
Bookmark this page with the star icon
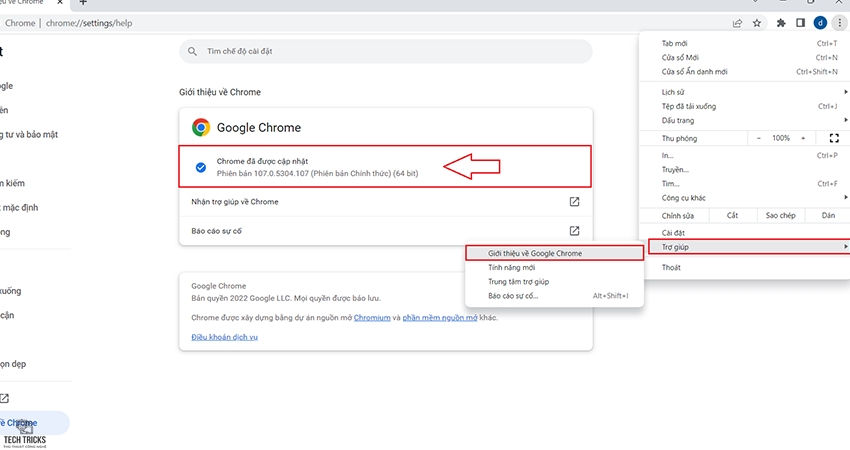point(757,23)
